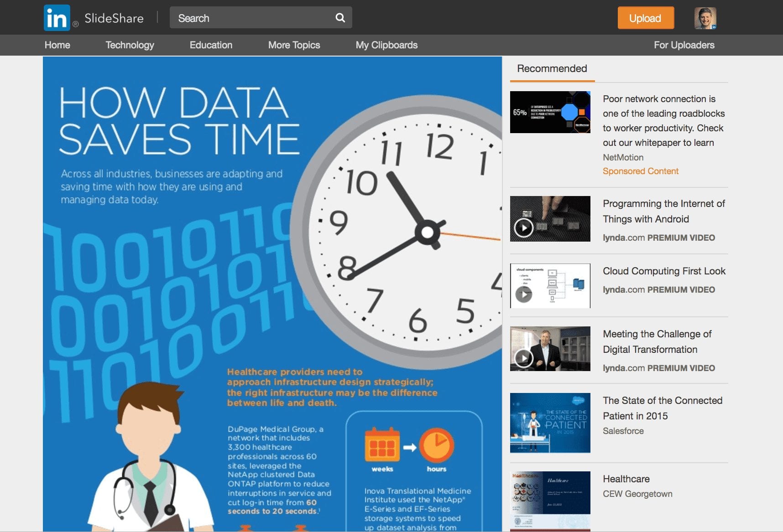Viewport: 783px width, 532px height.
Task: Click the Healthcare presentation thumbnail
Action: pos(550,500)
